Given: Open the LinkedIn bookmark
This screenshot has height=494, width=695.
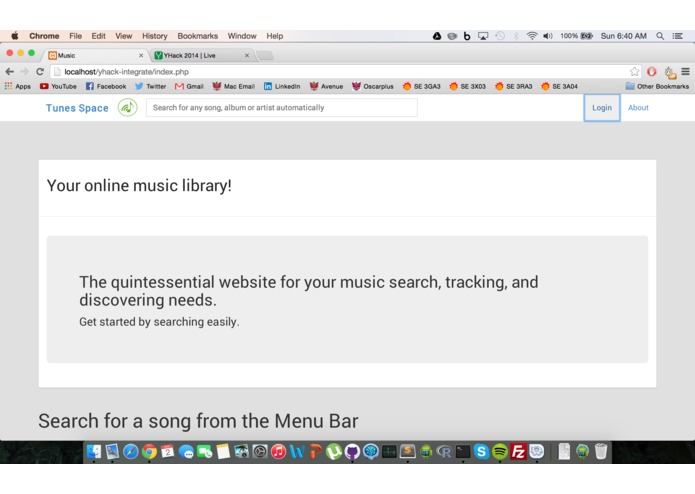Looking at the screenshot, I should pyautogui.click(x=282, y=86).
